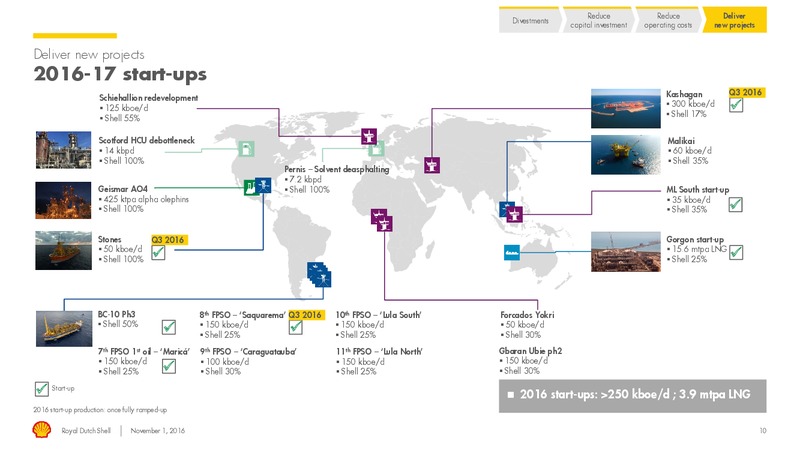Click the 'ML South start-up' title
The image size is (800, 450).
(x=697, y=190)
